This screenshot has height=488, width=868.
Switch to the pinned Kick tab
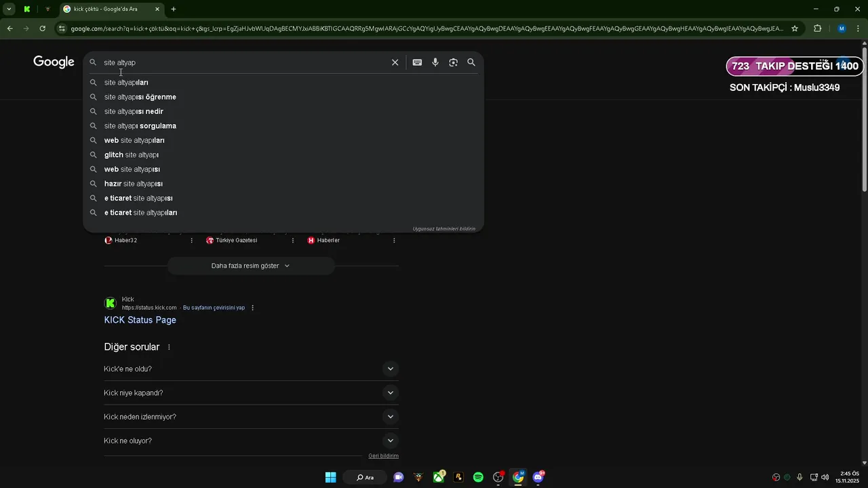coord(27,9)
